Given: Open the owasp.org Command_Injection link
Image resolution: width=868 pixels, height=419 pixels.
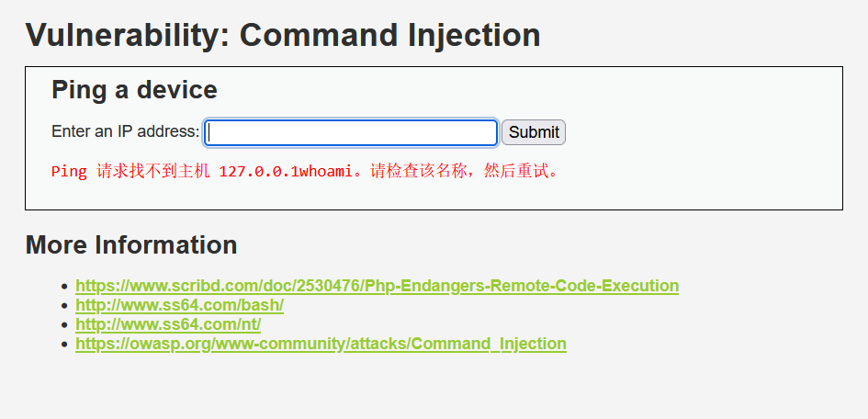Looking at the screenshot, I should coord(321,344).
